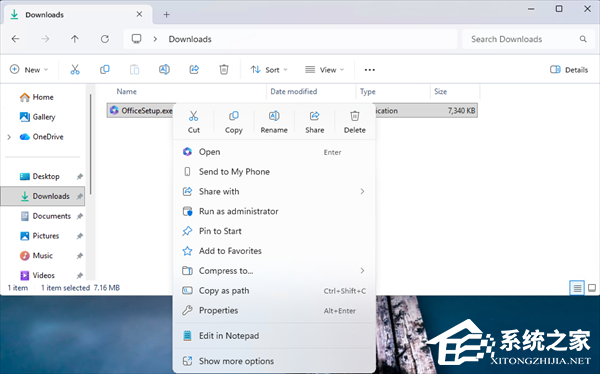Click the Cut icon in context menu

point(194,116)
